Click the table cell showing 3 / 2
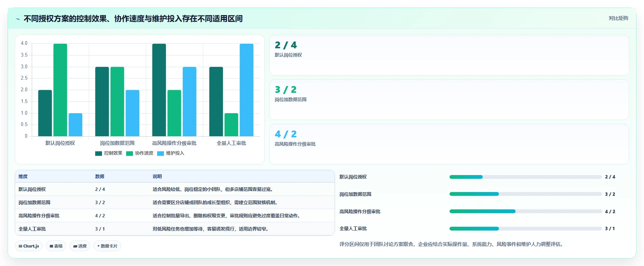 [x=100, y=203]
